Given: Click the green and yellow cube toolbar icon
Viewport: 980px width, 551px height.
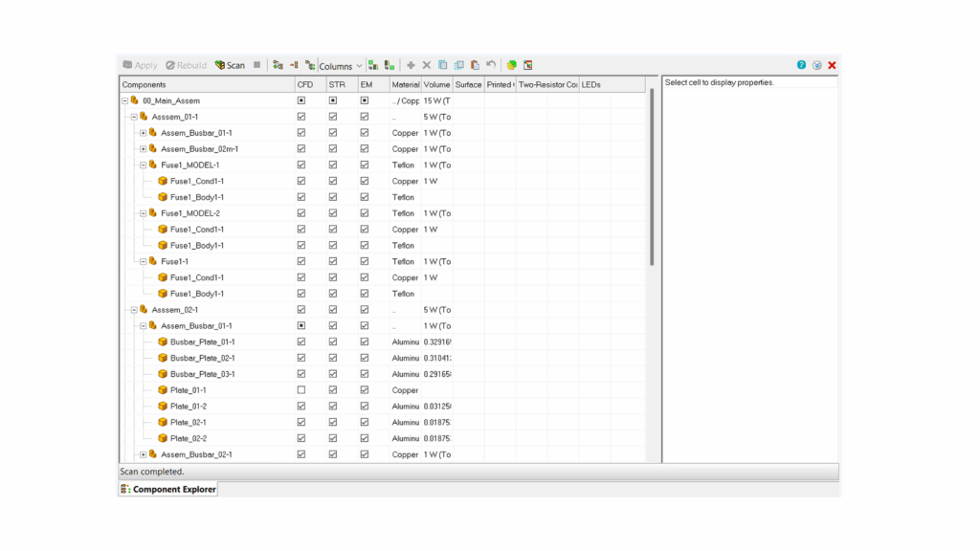Looking at the screenshot, I should 512,65.
